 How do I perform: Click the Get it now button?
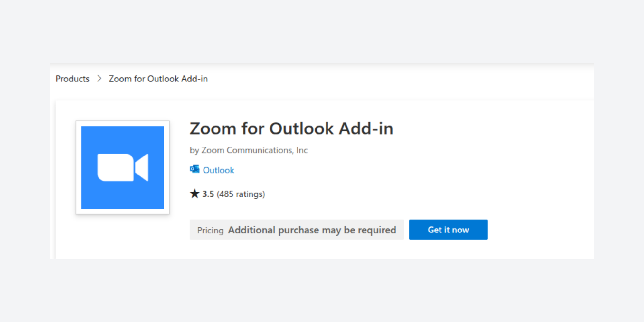point(448,230)
